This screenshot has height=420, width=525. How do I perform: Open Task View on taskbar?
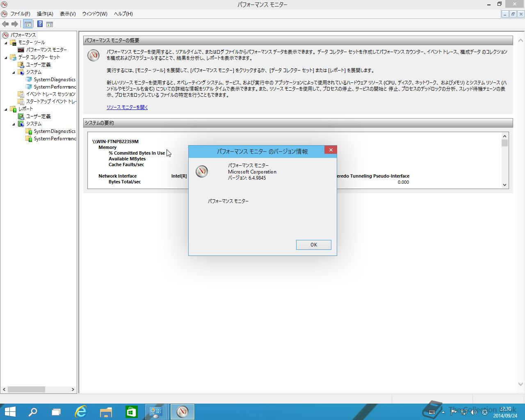(56, 412)
